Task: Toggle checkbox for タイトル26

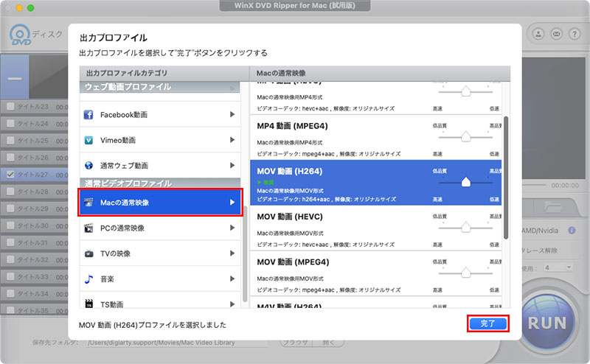Action: click(10, 158)
